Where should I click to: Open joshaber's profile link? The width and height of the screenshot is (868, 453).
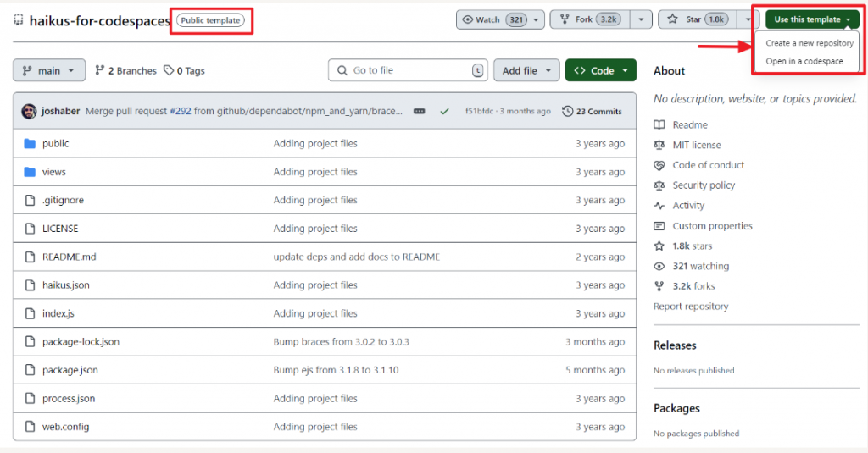[x=60, y=111]
